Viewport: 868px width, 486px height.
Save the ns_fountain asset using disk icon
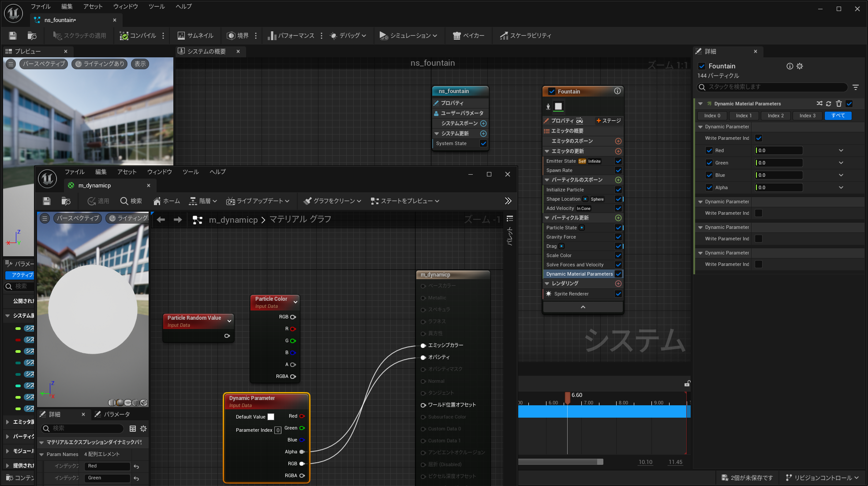[x=13, y=36]
